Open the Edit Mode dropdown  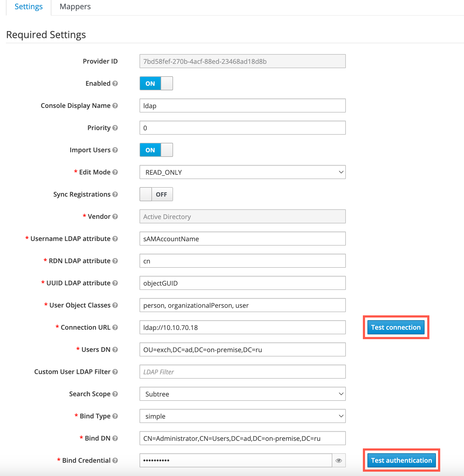tap(242, 172)
